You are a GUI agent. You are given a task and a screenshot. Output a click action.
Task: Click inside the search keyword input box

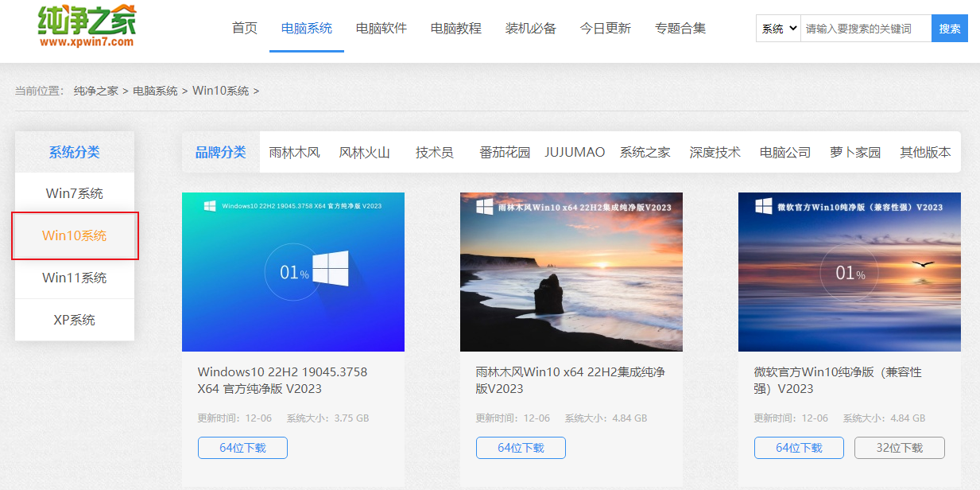coord(862,28)
